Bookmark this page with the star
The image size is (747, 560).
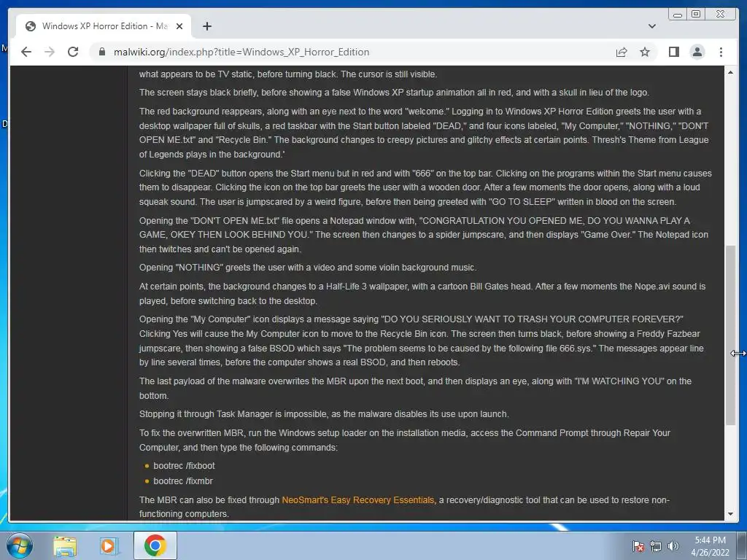(x=645, y=52)
